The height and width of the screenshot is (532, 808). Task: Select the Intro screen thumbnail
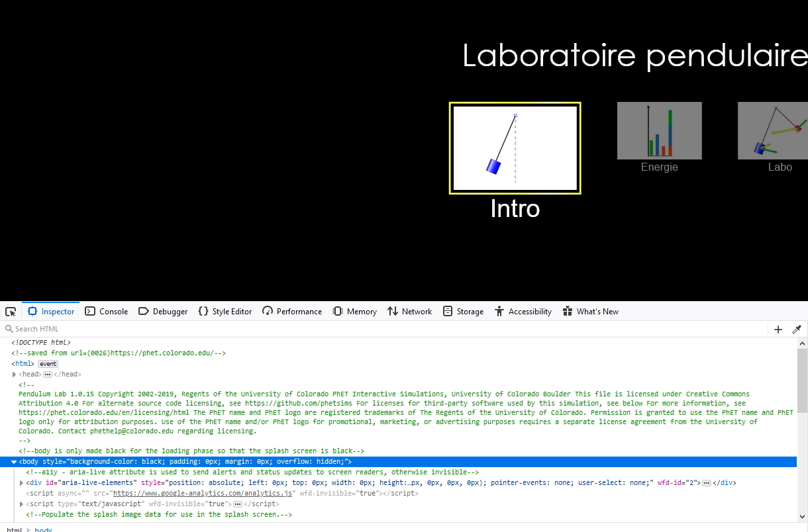515,148
